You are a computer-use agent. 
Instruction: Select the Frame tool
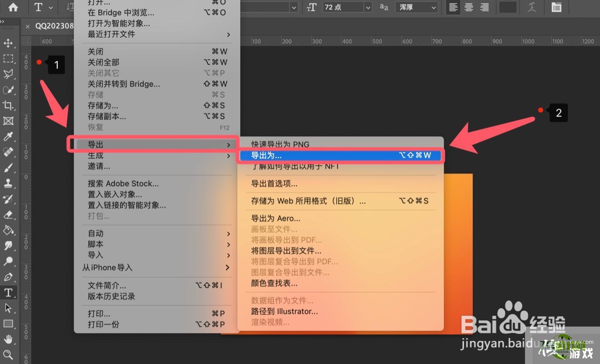point(8,121)
